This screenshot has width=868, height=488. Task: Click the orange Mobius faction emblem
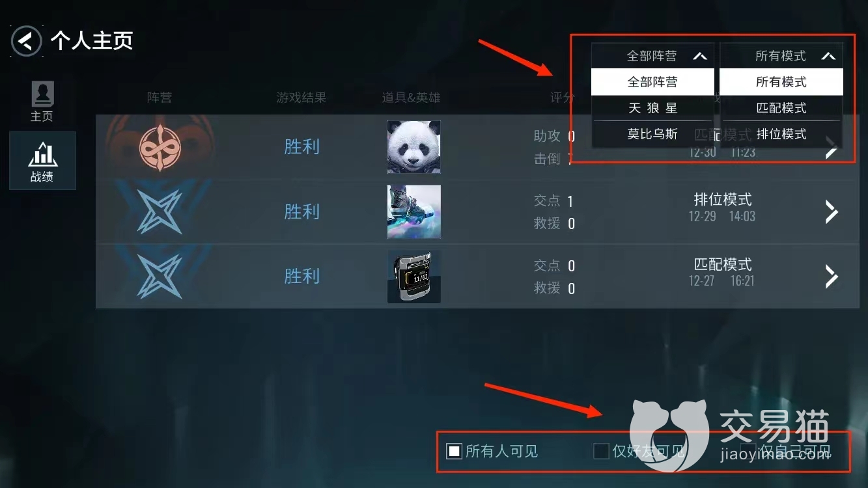point(160,148)
